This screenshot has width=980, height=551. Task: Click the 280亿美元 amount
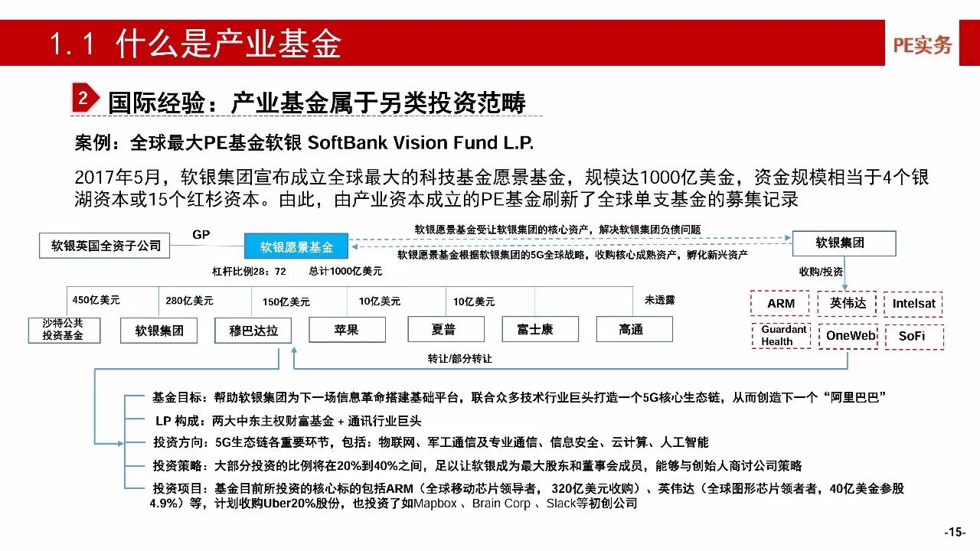tap(189, 300)
